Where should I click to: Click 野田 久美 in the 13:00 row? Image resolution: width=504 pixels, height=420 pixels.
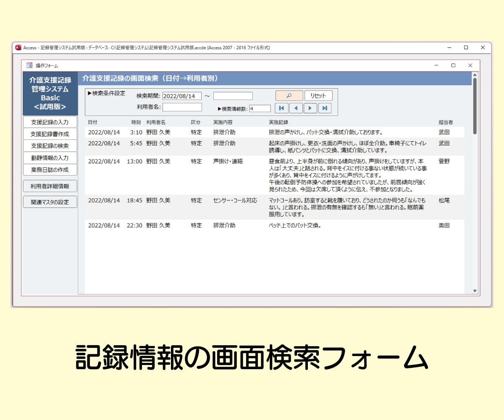click(158, 161)
